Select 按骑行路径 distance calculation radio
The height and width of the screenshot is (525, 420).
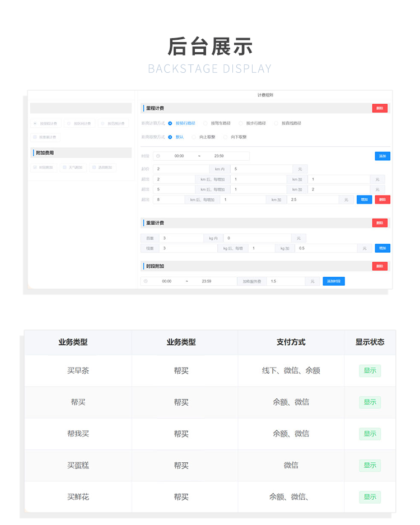(170, 123)
